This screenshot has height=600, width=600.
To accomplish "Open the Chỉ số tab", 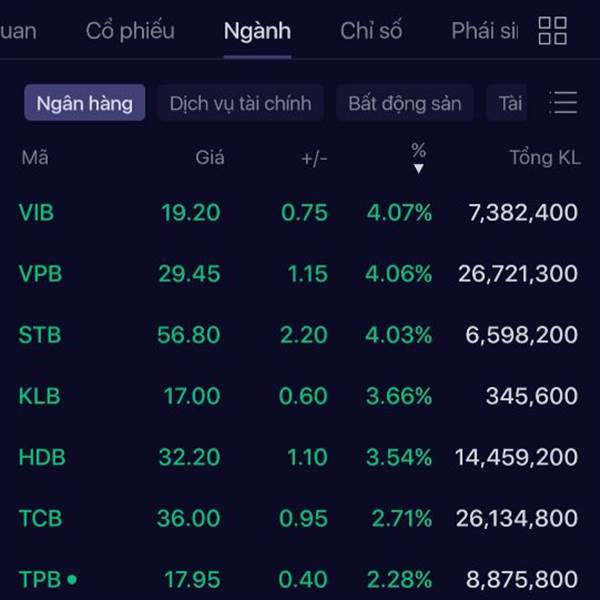I will tap(371, 31).
